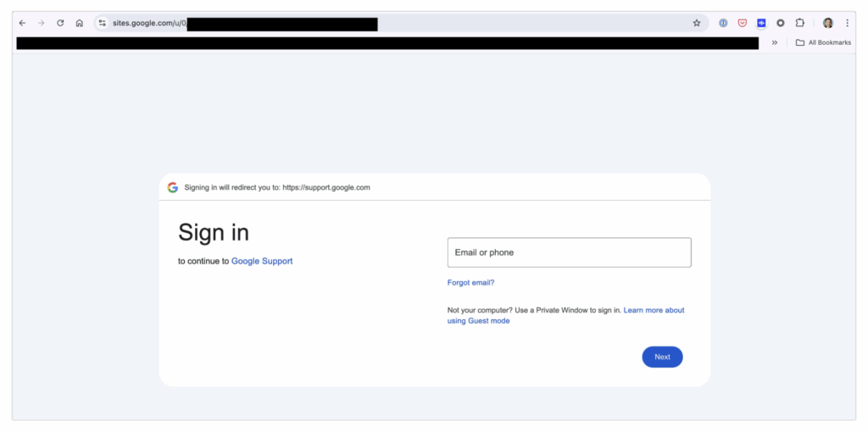Viewport: 868px width, 432px height.
Task: Bookmark this page with the star icon
Action: (697, 23)
